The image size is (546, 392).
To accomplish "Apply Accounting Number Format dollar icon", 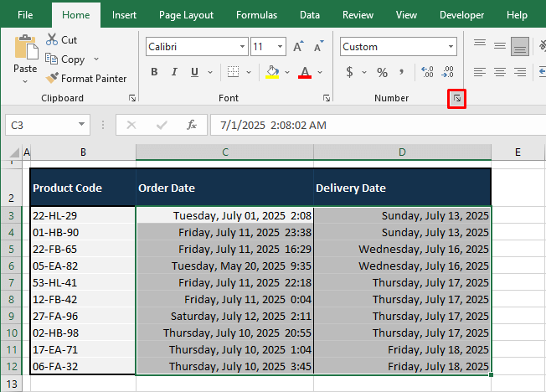I will coord(349,72).
